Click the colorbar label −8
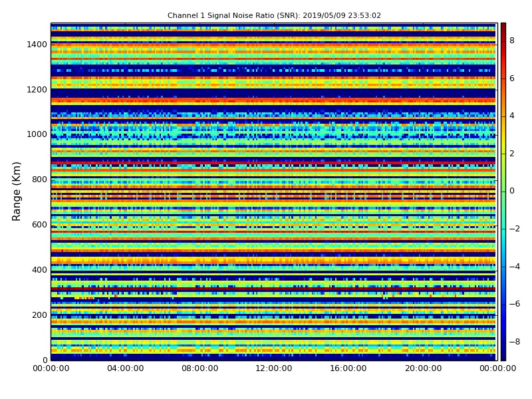The width and height of the screenshot is (532, 399). pyautogui.click(x=515, y=342)
